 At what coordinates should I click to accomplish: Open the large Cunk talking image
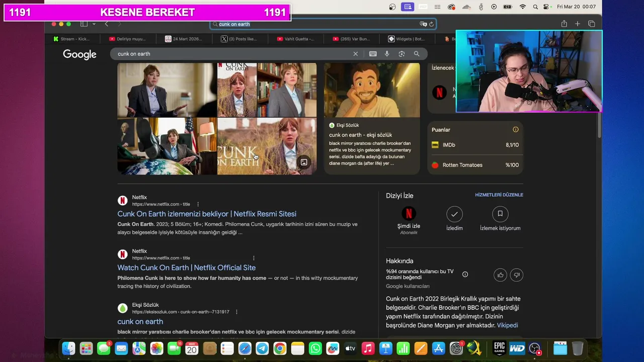[167, 89]
